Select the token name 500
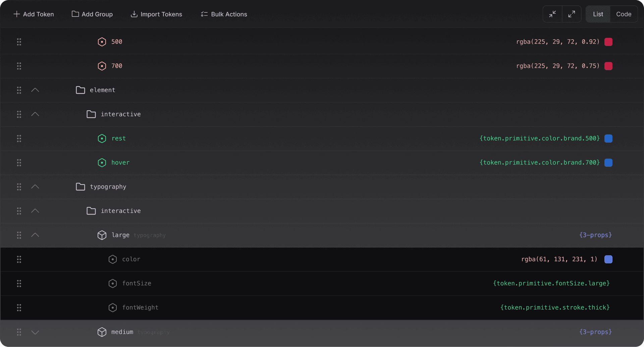The width and height of the screenshot is (644, 347). click(x=117, y=42)
